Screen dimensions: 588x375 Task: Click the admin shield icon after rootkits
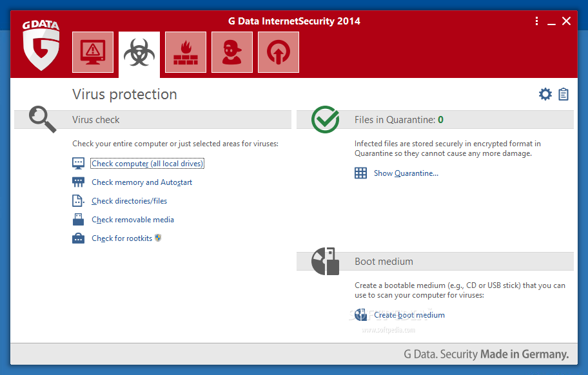click(158, 238)
